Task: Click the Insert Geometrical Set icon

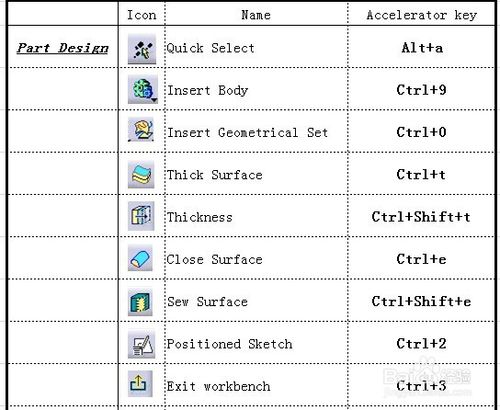Action: coord(141,130)
